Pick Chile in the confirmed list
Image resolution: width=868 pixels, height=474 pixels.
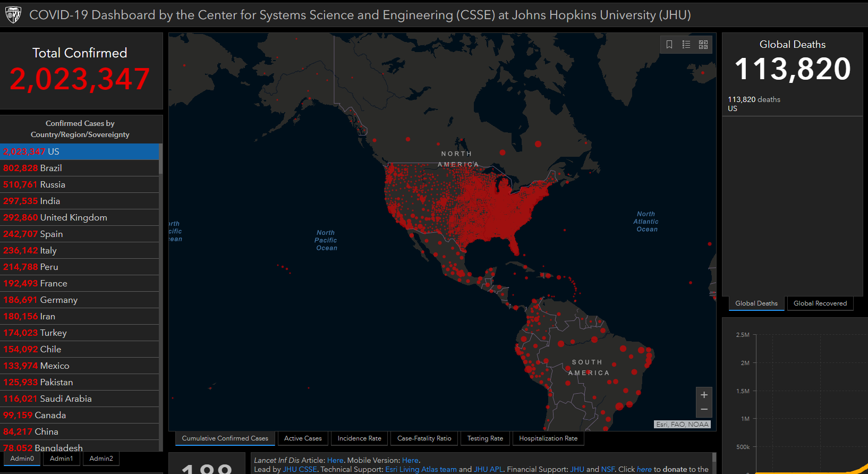pos(80,349)
